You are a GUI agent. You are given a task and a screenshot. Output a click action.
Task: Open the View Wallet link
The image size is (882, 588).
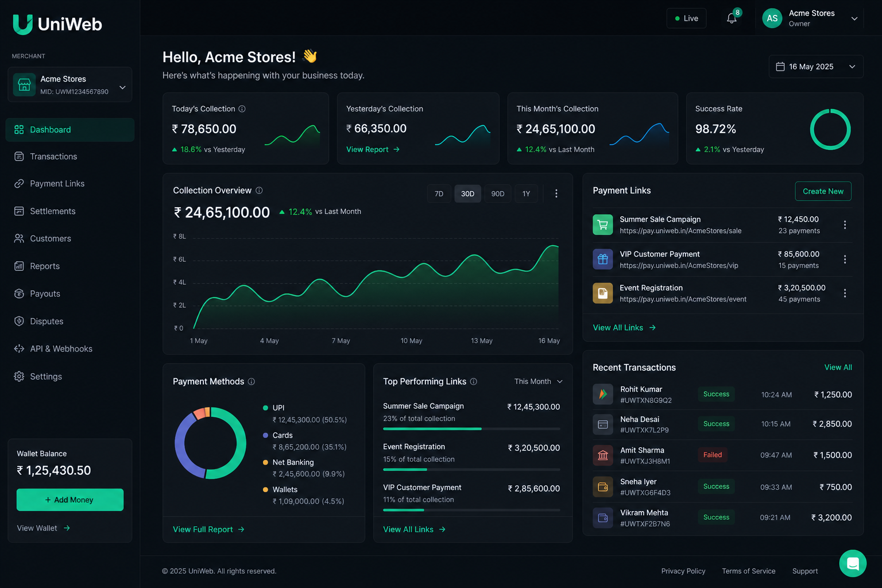(x=44, y=528)
